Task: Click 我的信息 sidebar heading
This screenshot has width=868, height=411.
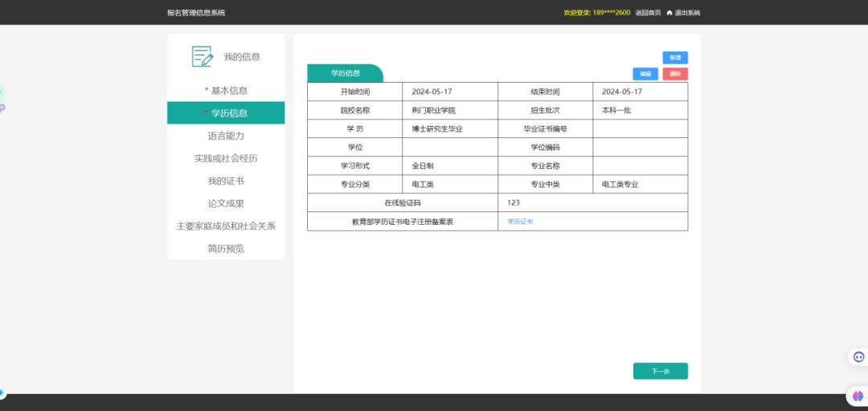Action: (x=242, y=56)
